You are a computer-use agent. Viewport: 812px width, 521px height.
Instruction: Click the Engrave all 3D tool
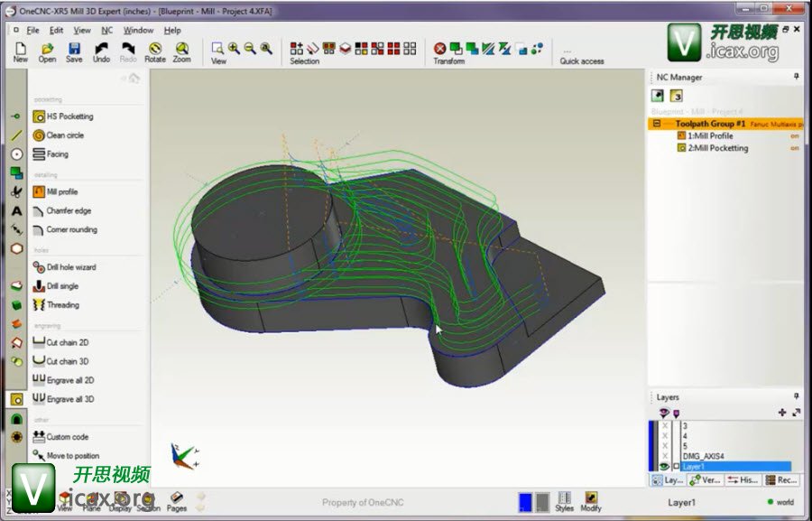[x=69, y=399]
